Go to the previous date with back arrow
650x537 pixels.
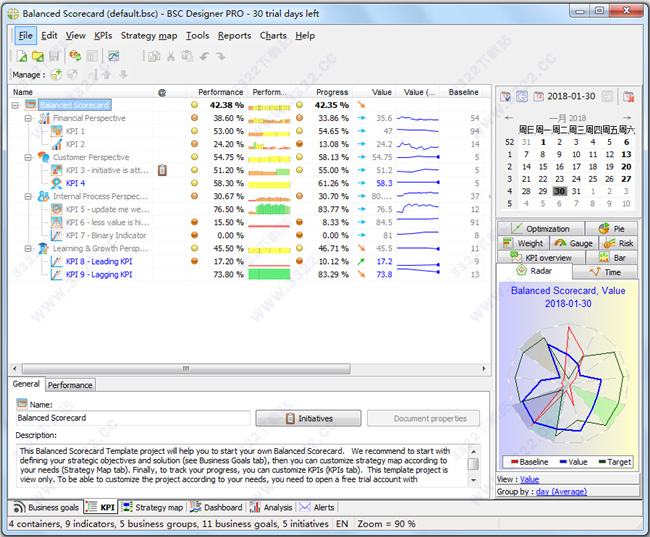point(522,97)
